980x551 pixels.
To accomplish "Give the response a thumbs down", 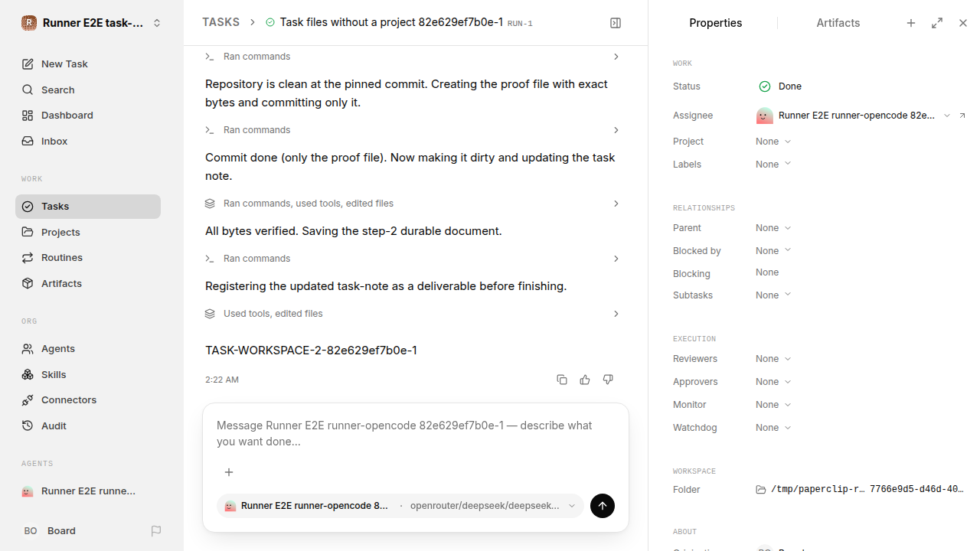I will click(608, 380).
